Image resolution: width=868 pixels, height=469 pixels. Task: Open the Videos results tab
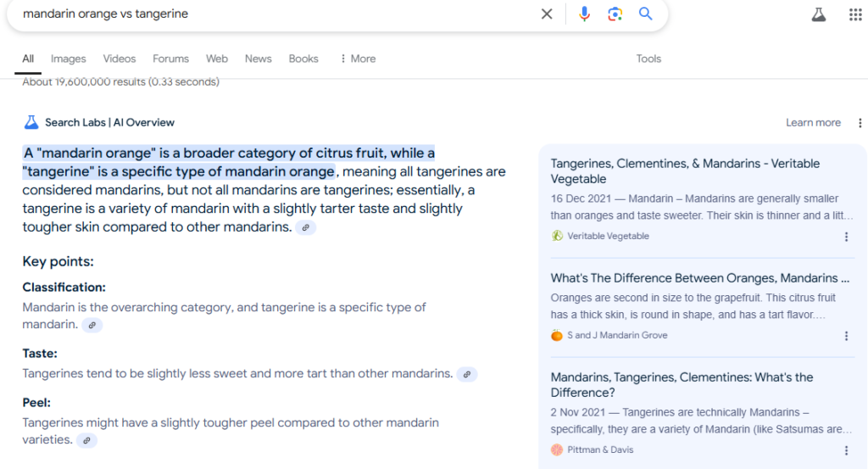tap(120, 59)
